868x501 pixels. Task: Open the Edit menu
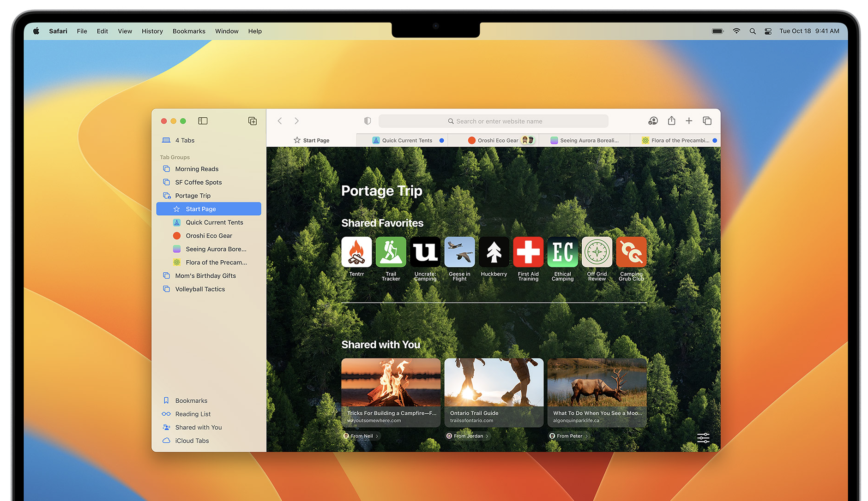pos(102,31)
